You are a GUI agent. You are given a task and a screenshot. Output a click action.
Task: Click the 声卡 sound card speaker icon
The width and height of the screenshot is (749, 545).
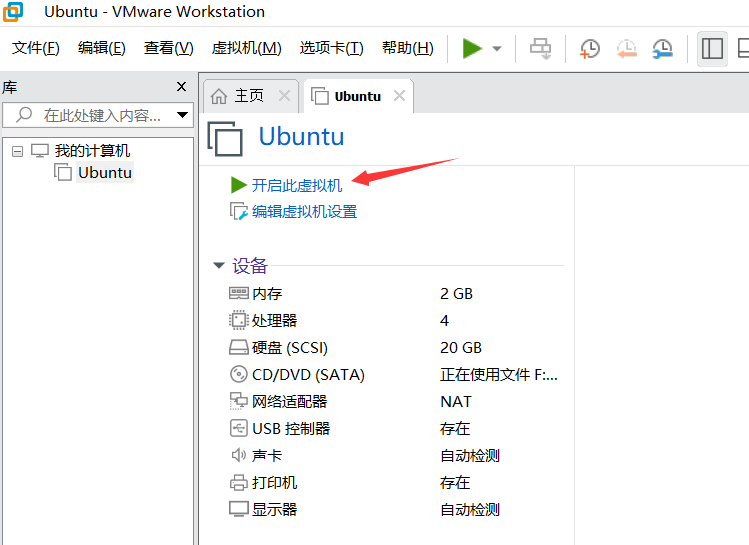(238, 455)
